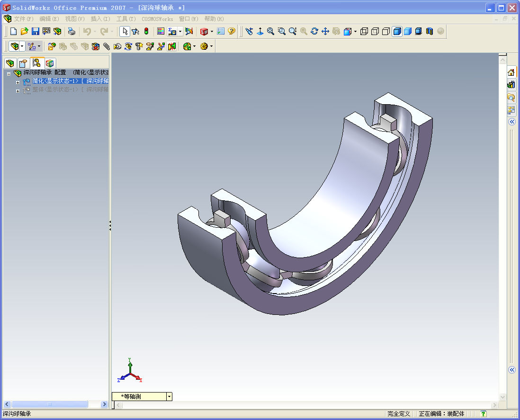Switch to Shaded display mode
The height and width of the screenshot is (420, 520).
[x=408, y=32]
